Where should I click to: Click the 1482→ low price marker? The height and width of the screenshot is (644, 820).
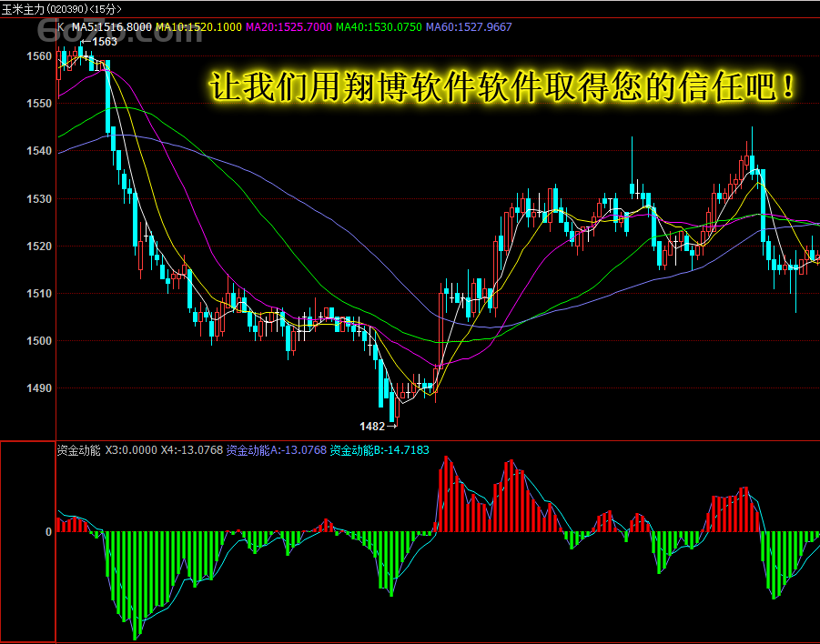coord(379,427)
